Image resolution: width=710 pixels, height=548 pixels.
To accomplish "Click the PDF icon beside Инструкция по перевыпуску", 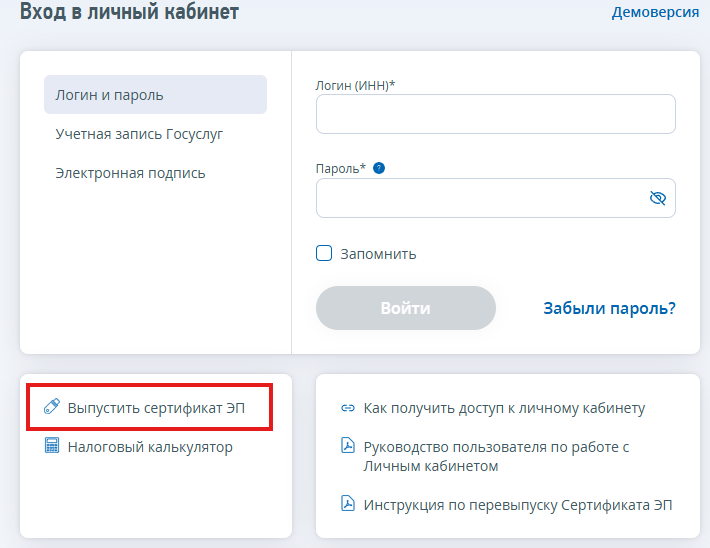I will tap(348, 504).
